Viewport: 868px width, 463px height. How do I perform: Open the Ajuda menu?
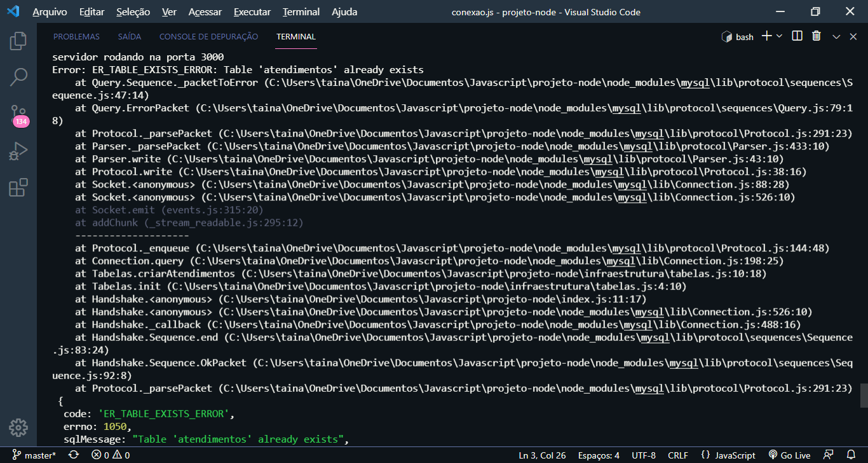tap(344, 11)
